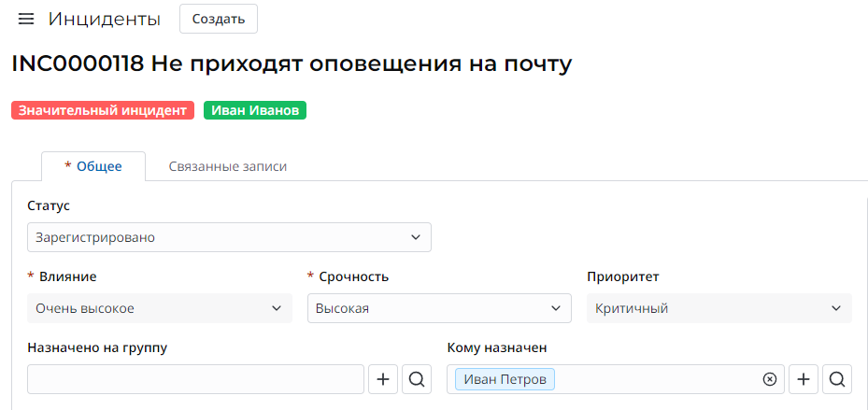Screen dimensions: 868x410
Task: Click plus icon next to Назначено на группу
Action: pyautogui.click(x=382, y=379)
